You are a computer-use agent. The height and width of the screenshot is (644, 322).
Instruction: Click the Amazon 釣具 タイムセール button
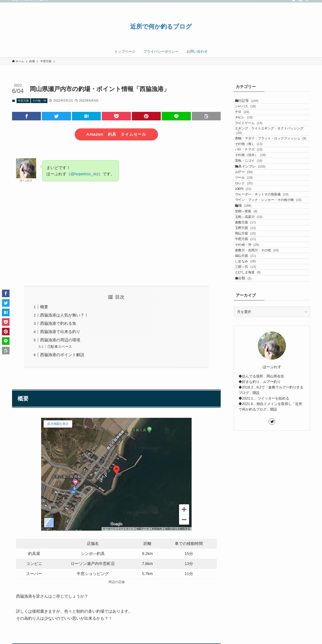[116, 134]
